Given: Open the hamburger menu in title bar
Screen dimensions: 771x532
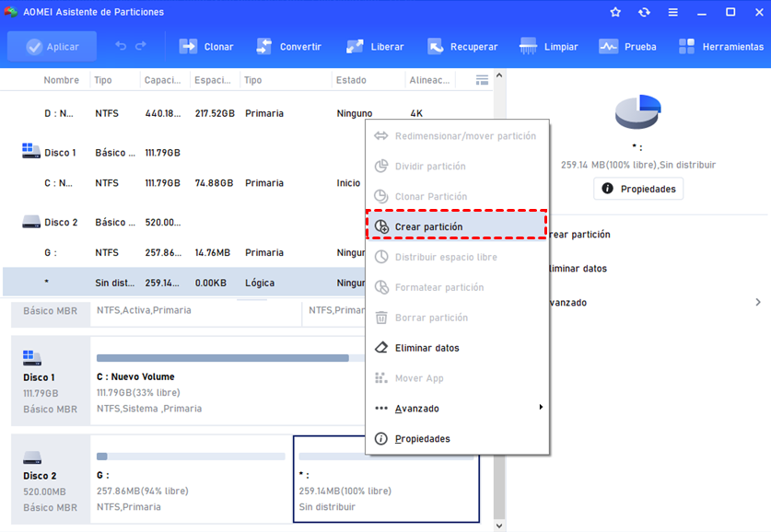Looking at the screenshot, I should tap(673, 12).
